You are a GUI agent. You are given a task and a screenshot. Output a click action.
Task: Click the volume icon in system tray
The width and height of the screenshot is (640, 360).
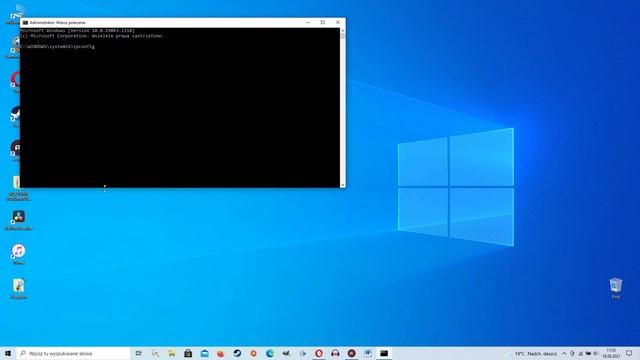click(x=596, y=353)
